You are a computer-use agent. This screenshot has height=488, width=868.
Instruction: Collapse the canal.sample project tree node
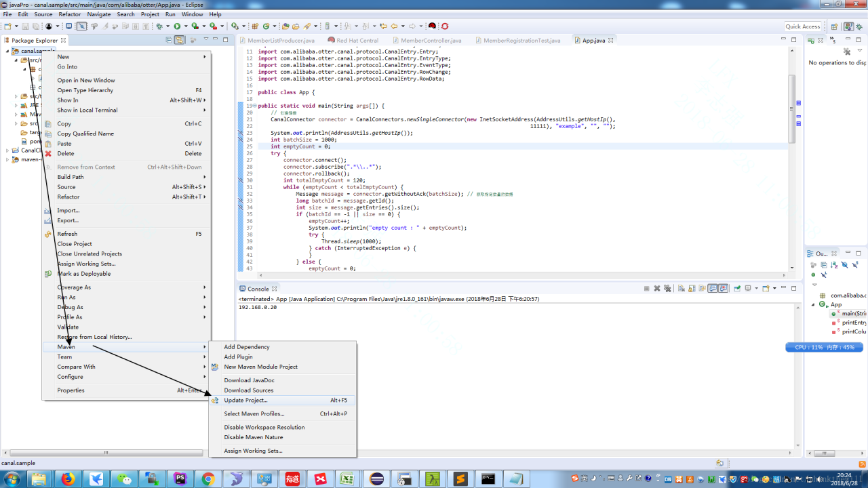pos(8,51)
